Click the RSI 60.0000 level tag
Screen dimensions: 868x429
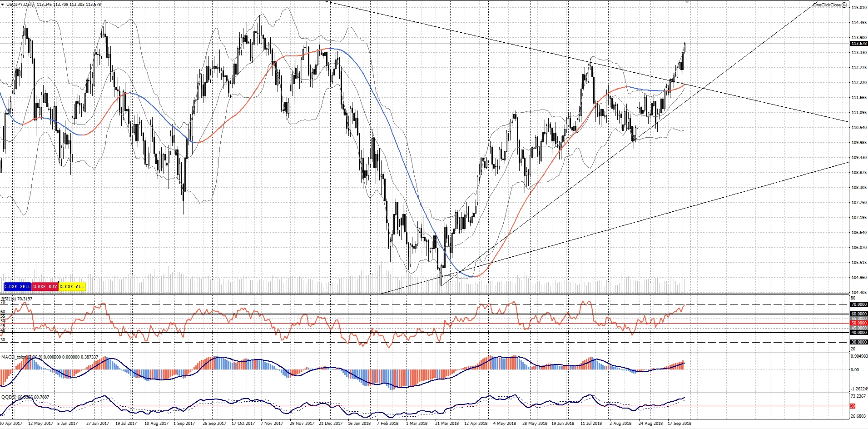point(858,314)
